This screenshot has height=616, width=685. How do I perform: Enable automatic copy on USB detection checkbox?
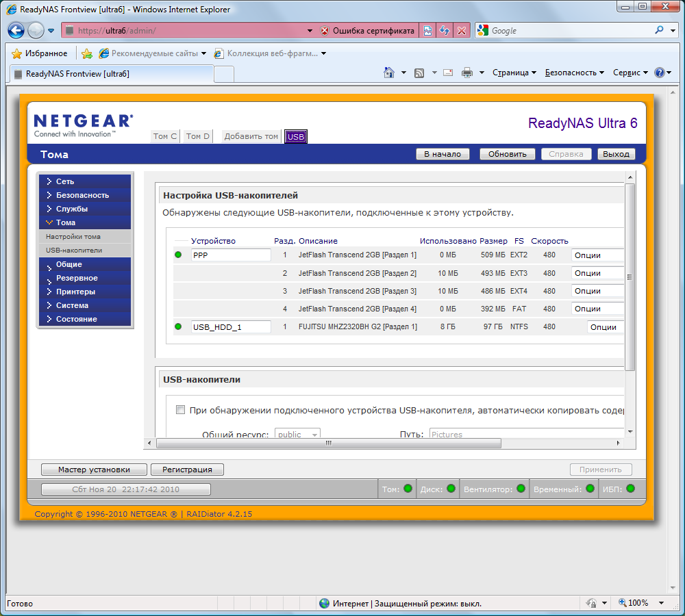tap(180, 409)
